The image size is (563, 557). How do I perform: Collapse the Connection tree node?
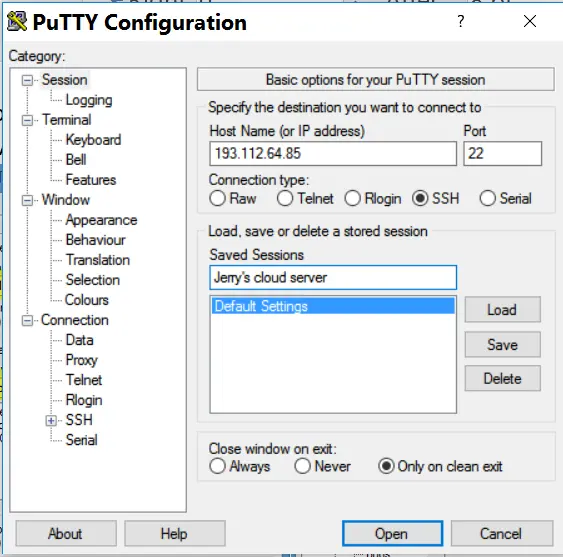[x=27, y=320]
